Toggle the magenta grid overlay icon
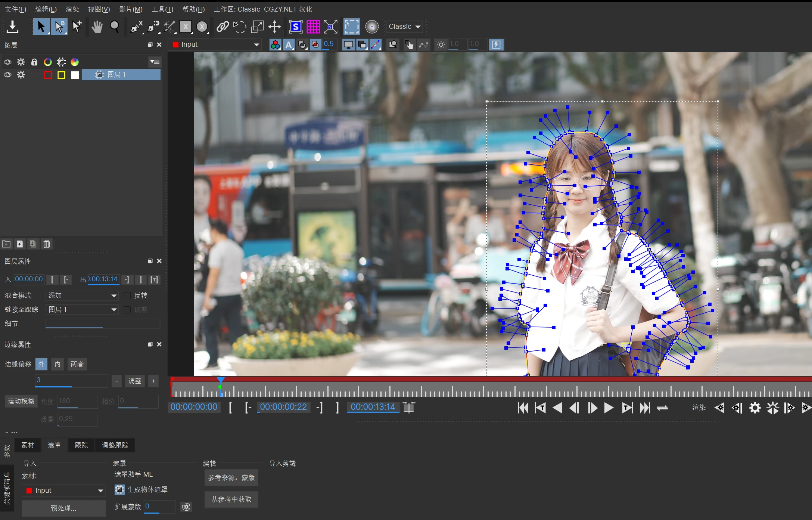 coord(314,27)
